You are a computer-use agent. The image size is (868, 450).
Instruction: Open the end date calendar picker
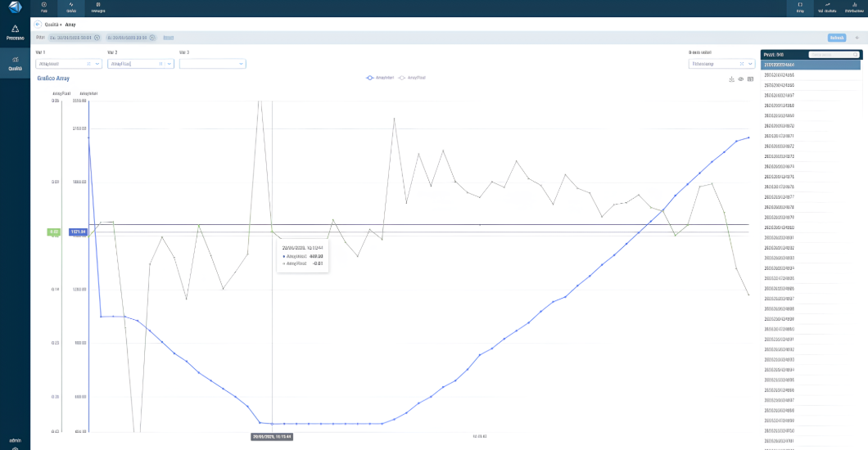point(152,38)
